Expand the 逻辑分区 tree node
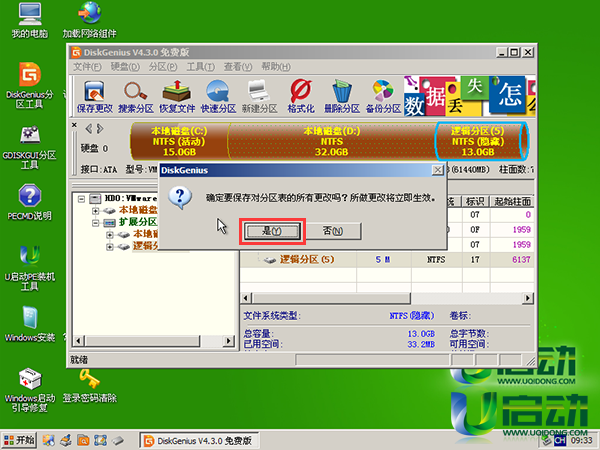The width and height of the screenshot is (600, 450). (x=110, y=247)
